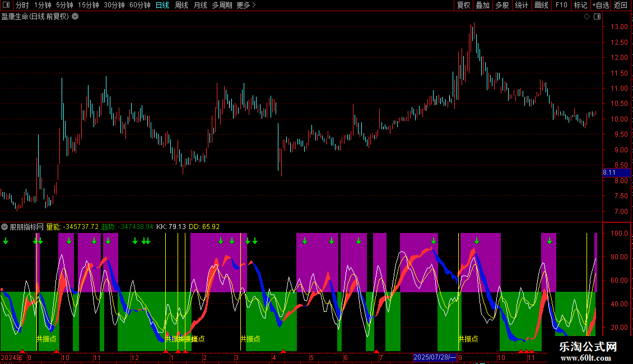This screenshot has height=364, width=633.
Task: Click the 共振点 label near month 3
Action: (x=250, y=339)
